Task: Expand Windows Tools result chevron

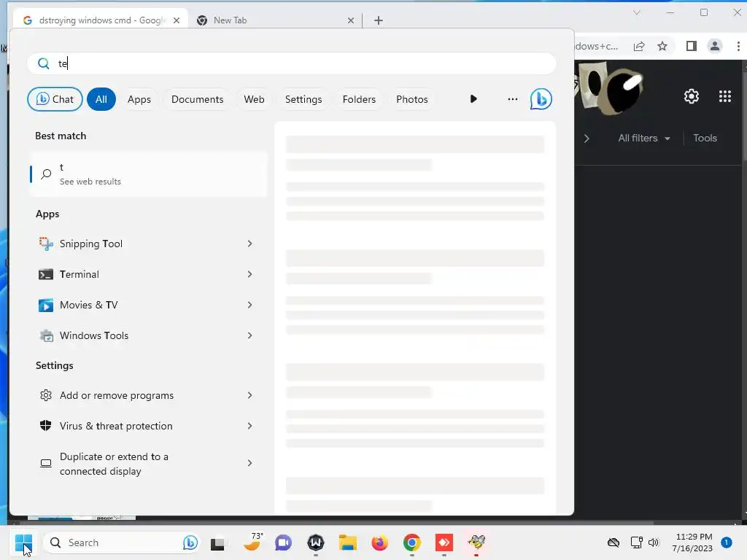Action: [x=249, y=335]
